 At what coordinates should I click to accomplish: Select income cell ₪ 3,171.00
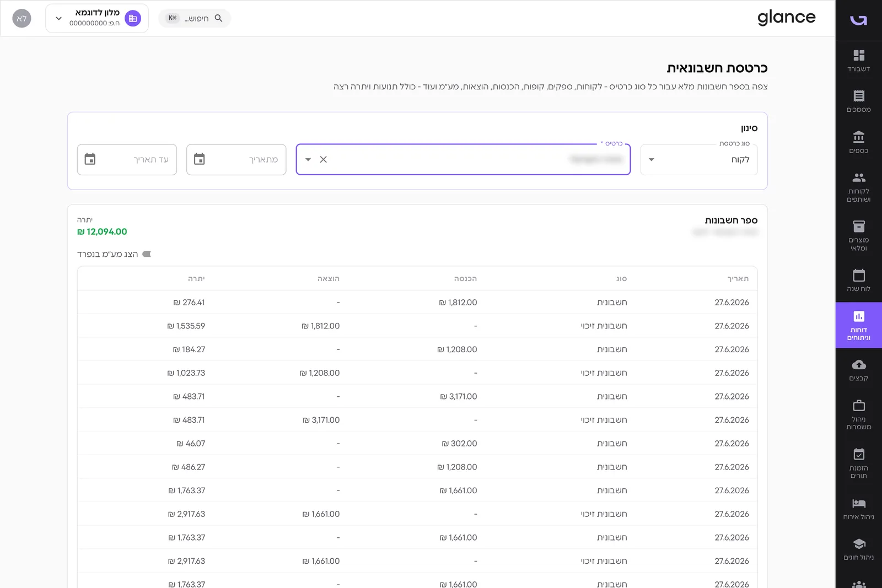point(459,397)
